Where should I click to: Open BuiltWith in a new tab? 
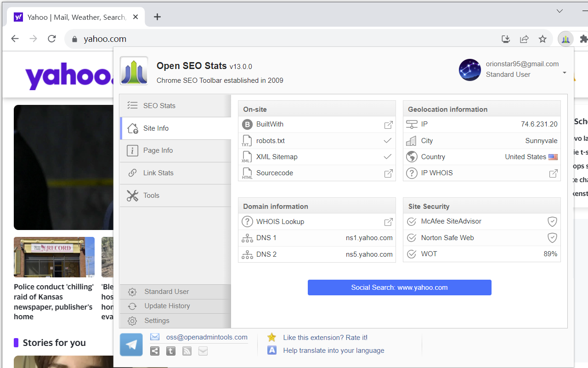click(x=388, y=125)
